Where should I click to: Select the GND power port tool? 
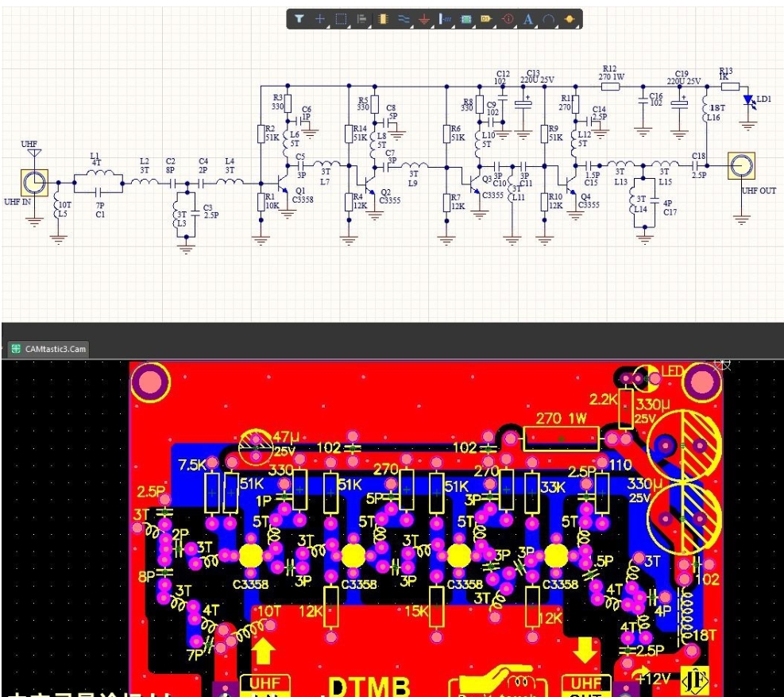pos(424,18)
